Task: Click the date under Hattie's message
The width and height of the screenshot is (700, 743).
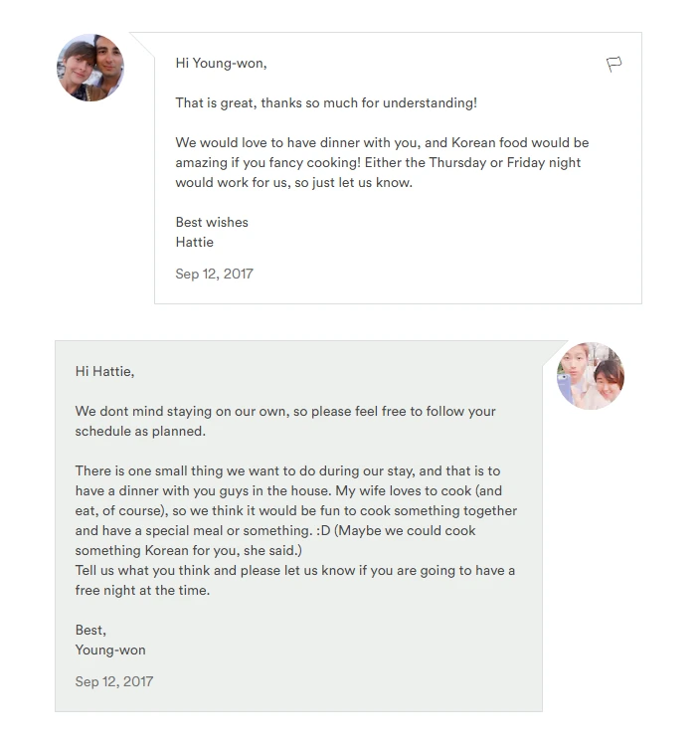Action: pos(214,274)
